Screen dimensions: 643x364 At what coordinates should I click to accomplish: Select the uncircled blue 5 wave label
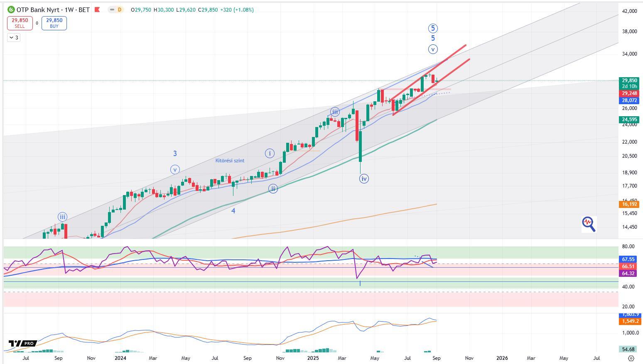pyautogui.click(x=433, y=38)
